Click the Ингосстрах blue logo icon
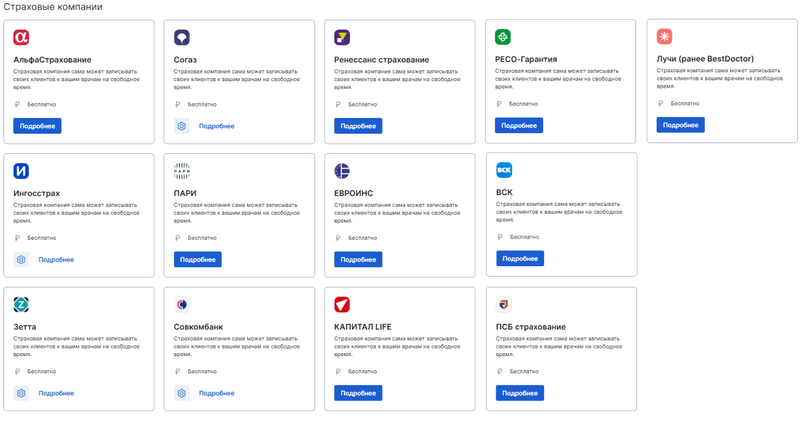The width and height of the screenshot is (800, 423). (x=21, y=171)
